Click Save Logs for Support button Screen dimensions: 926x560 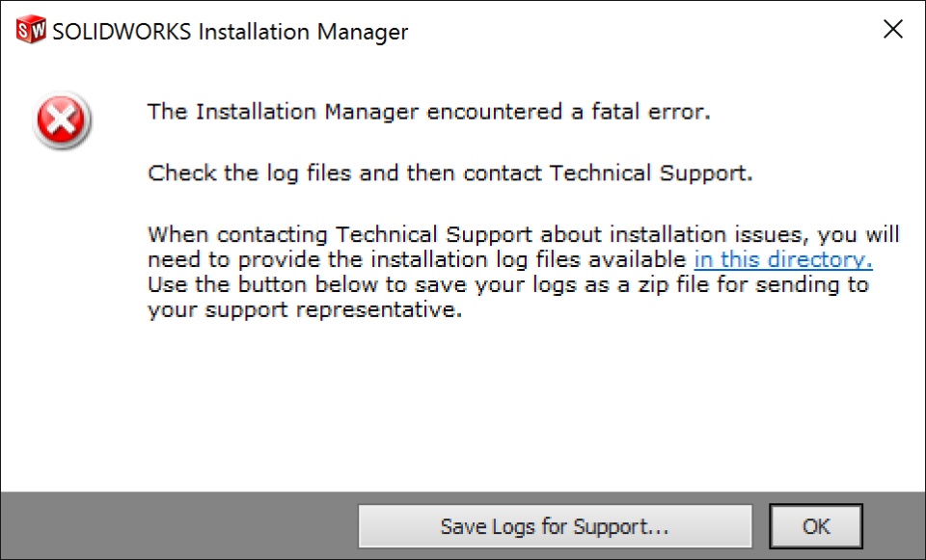tap(556, 525)
